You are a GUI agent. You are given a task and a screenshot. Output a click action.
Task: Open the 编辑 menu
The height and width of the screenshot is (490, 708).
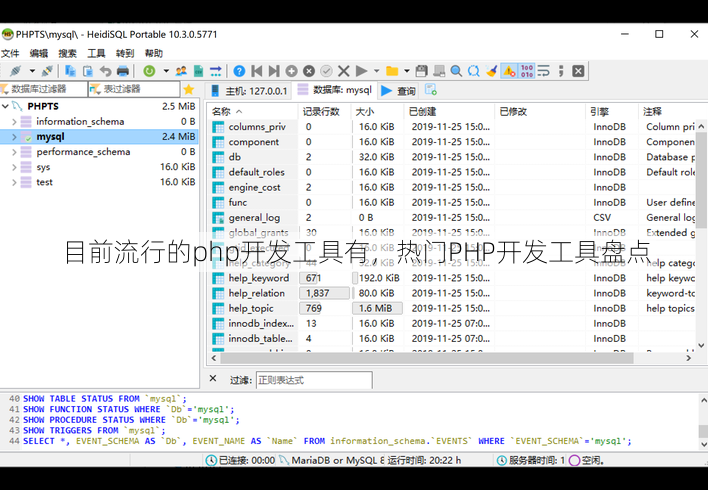click(38, 54)
